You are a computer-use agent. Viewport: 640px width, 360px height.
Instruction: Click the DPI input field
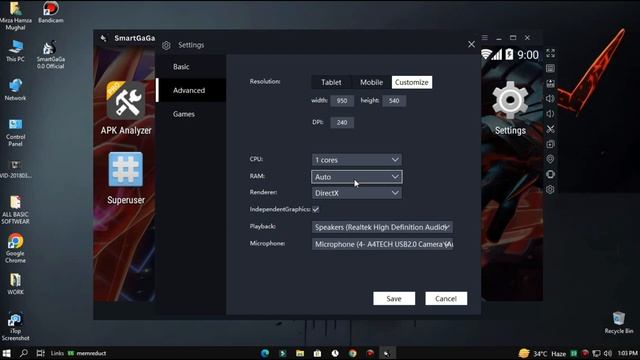pos(342,122)
